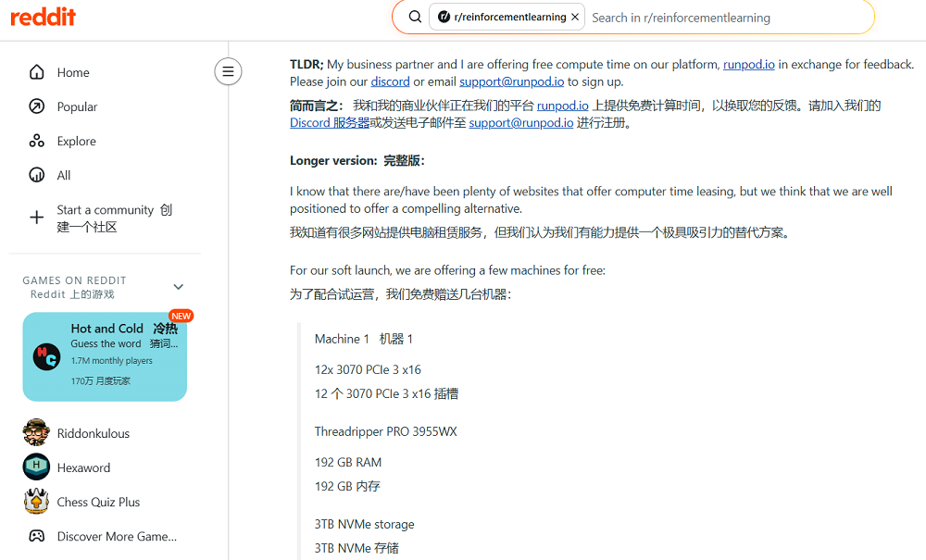Image resolution: width=926 pixels, height=560 pixels.
Task: Remove the r/reinforcementlearning search filter
Action: tap(574, 16)
